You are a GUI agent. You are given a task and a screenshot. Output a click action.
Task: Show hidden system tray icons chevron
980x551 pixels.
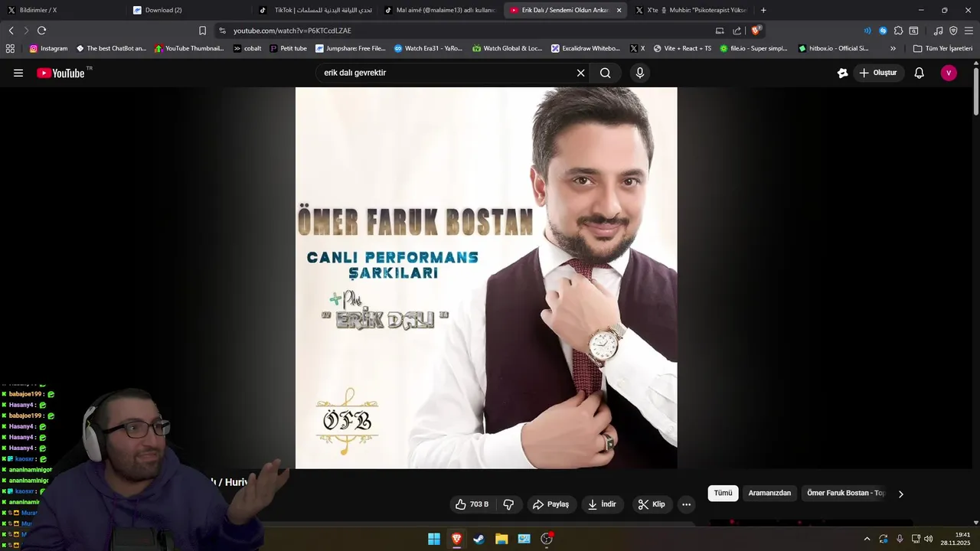[x=867, y=539]
